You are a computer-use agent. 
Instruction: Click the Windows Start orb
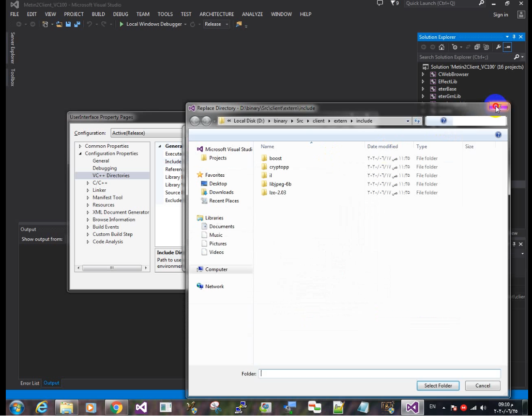(16, 407)
